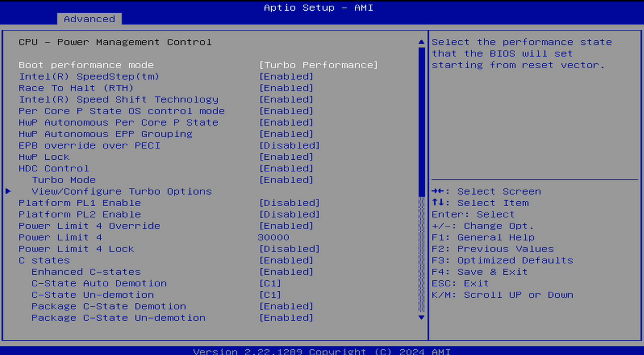Select the Power Limit 4 Override label
Screen dimensions: 644x355
click(x=89, y=226)
